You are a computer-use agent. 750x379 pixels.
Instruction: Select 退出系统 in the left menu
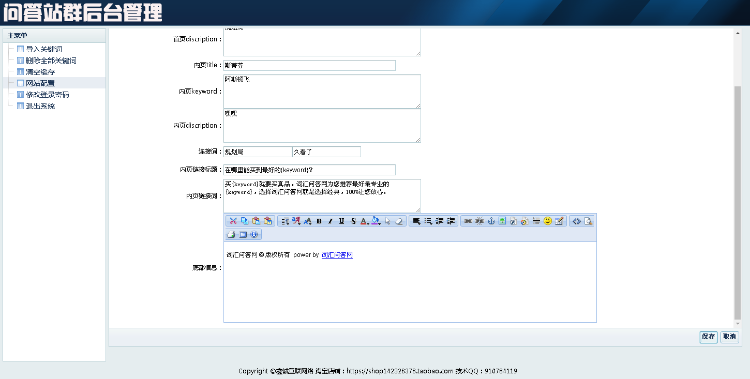[x=40, y=106]
